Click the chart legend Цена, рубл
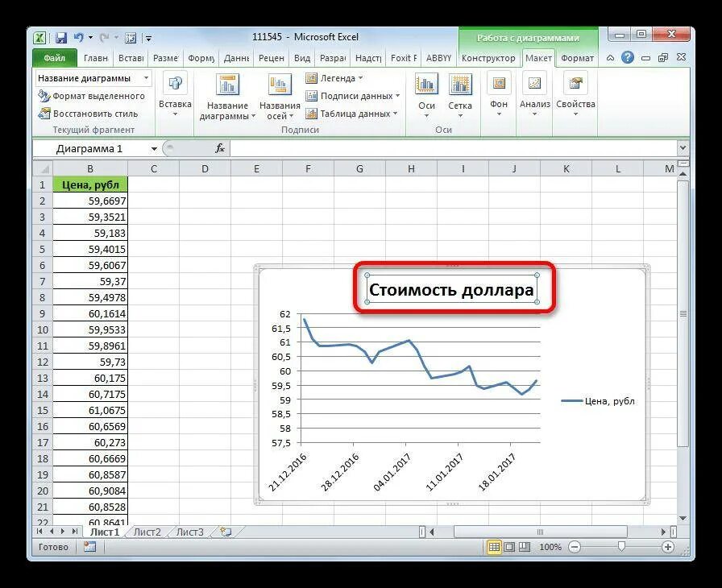 [598, 401]
